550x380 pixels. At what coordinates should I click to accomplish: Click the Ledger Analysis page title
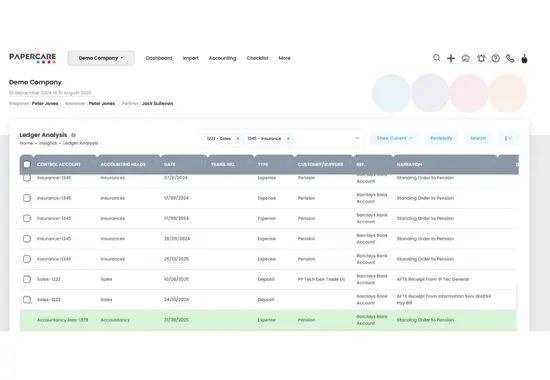[43, 135]
